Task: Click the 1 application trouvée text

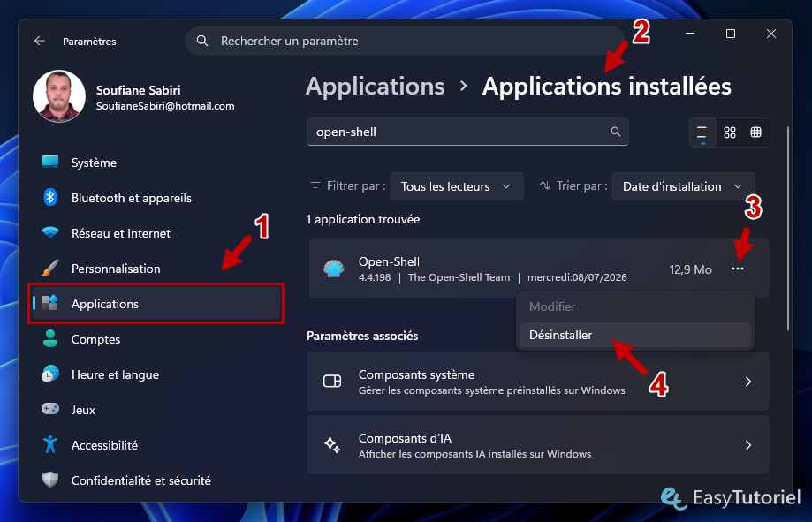Action: (x=363, y=219)
